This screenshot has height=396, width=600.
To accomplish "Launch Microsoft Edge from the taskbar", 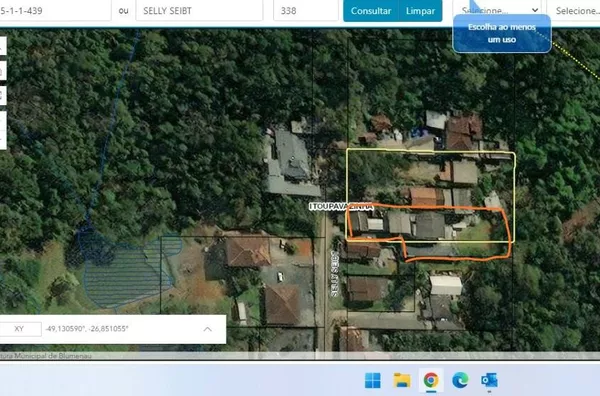I will 460,380.
